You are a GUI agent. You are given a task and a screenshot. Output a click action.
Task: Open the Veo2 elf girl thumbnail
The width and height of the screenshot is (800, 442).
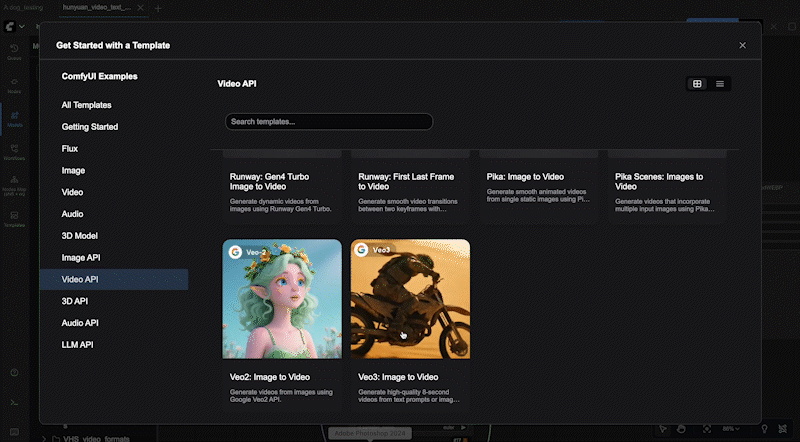(282, 299)
